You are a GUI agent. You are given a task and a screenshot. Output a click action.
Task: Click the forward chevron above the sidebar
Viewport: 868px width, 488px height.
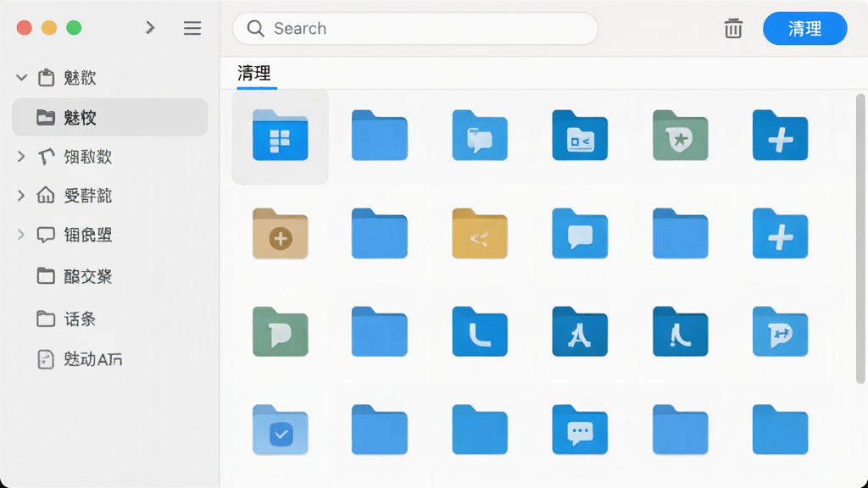click(x=150, y=28)
